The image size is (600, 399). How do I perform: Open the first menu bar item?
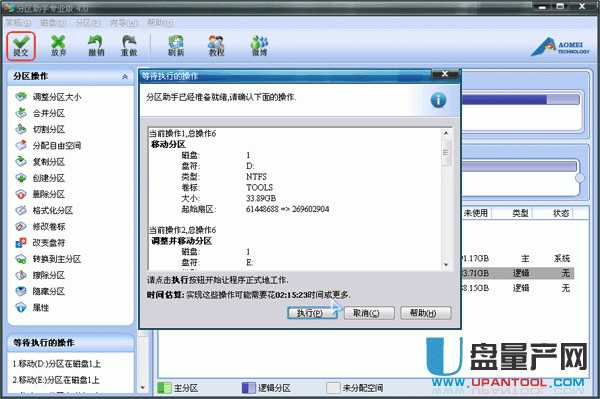18,23
